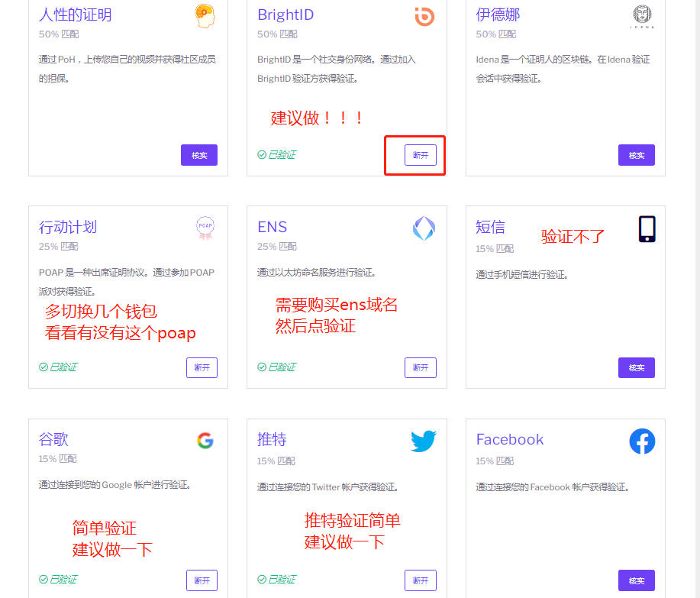Click the Idena face logo icon
This screenshot has height=598, width=700.
(x=643, y=17)
